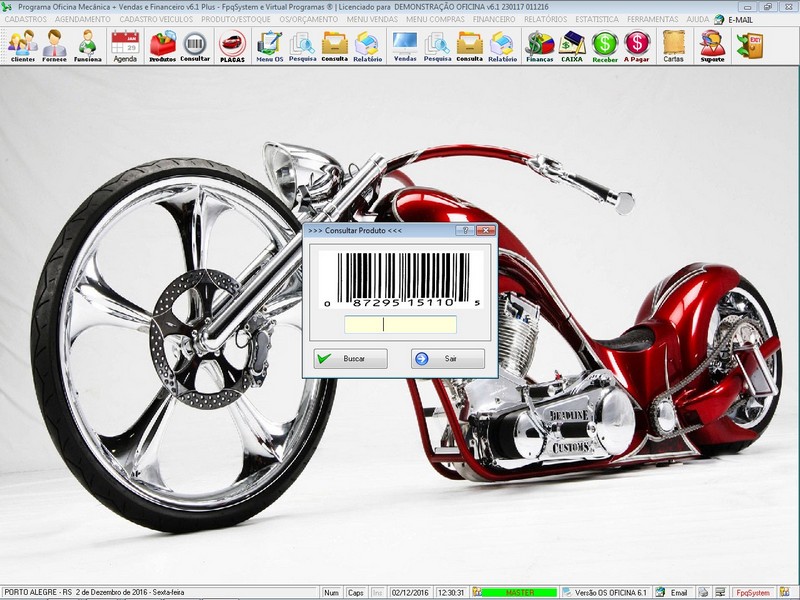Image resolution: width=800 pixels, height=600 pixels.
Task: Click FpqSystem label in status bar
Action: pyautogui.click(x=753, y=592)
